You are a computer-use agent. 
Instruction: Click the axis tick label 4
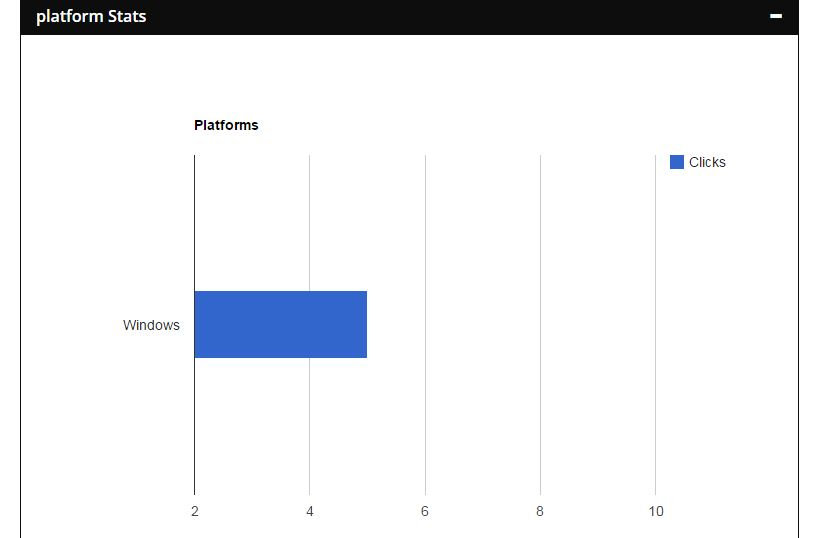[310, 512]
